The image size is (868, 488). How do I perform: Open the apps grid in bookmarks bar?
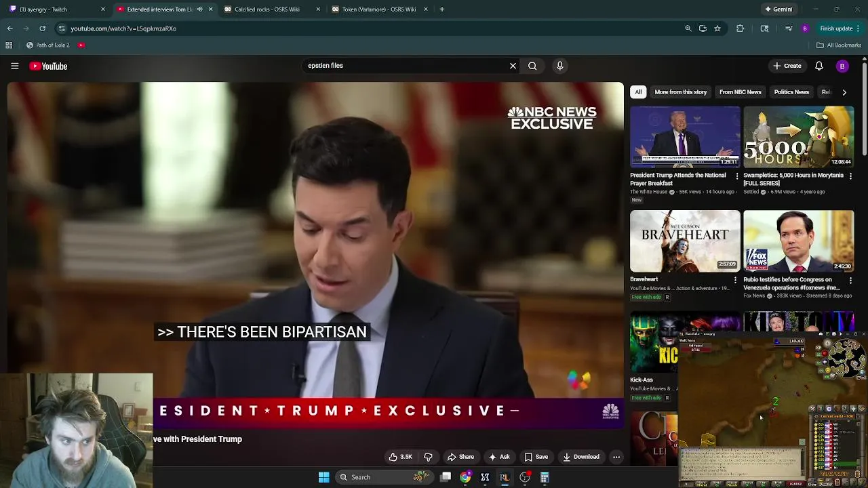coord(9,45)
